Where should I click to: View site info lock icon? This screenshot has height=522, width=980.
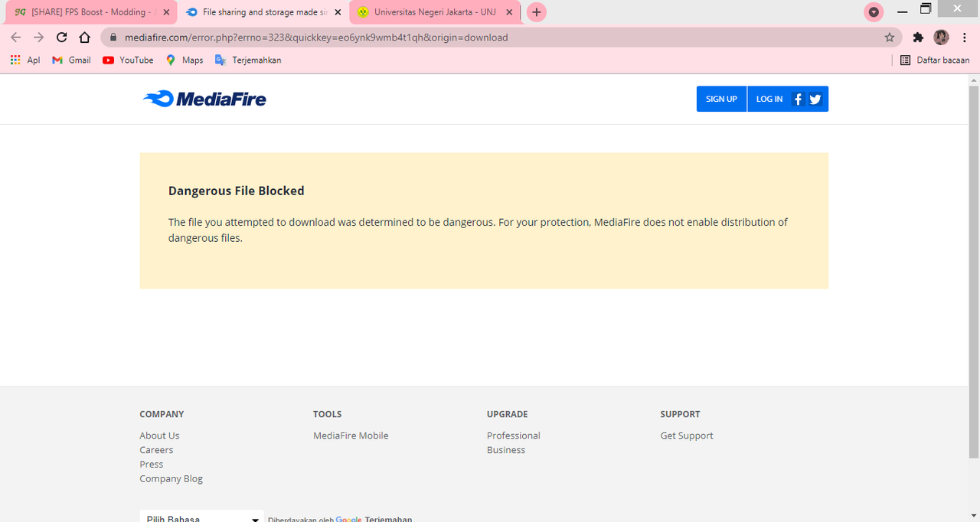coord(113,37)
